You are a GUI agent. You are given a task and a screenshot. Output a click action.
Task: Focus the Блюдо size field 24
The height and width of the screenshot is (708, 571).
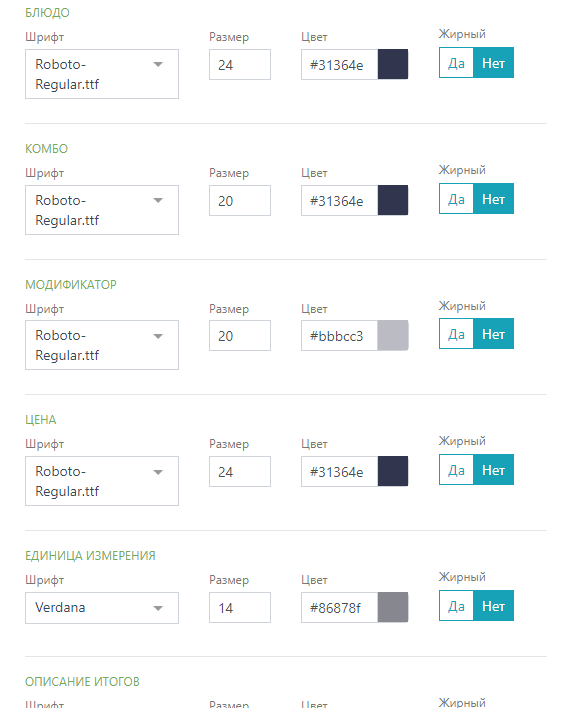point(240,65)
